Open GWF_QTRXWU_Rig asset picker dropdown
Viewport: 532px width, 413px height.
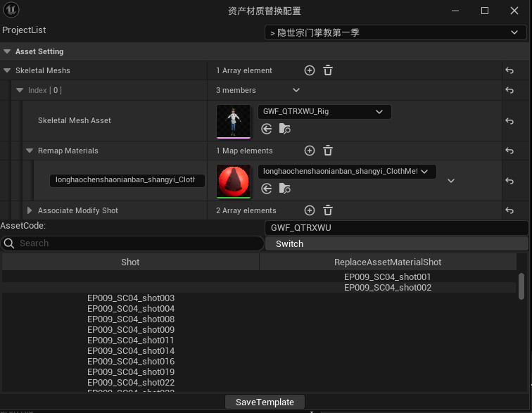[x=324, y=112]
